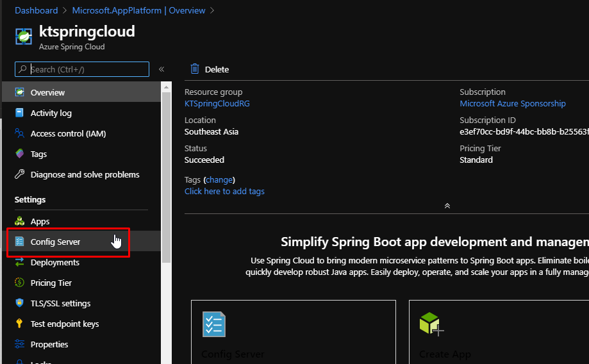Viewport: 589px width, 364px height.
Task: Open Properties in the Settings menu
Action: point(49,345)
